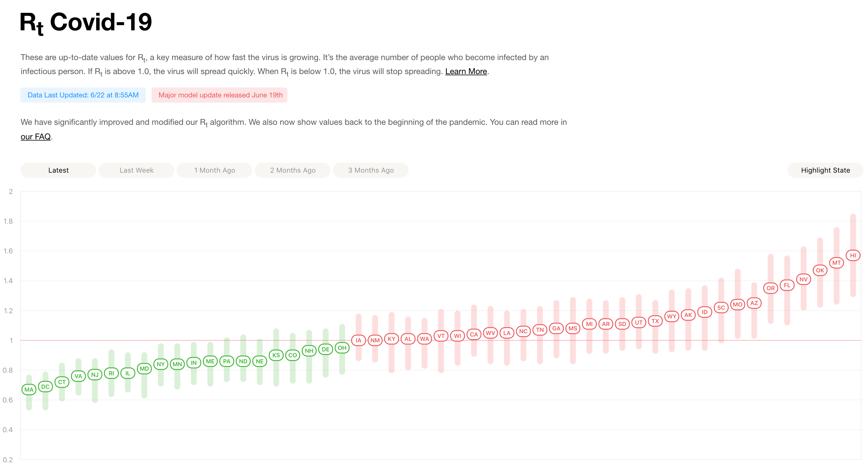Viewport: 868px width, 473px height.
Task: Select the AZ state bubble
Action: 754,303
